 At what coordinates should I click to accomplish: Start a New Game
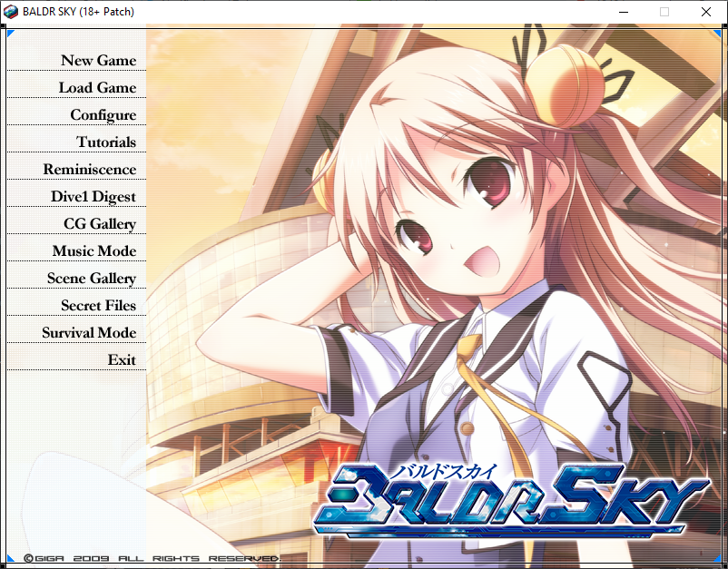[98, 61]
